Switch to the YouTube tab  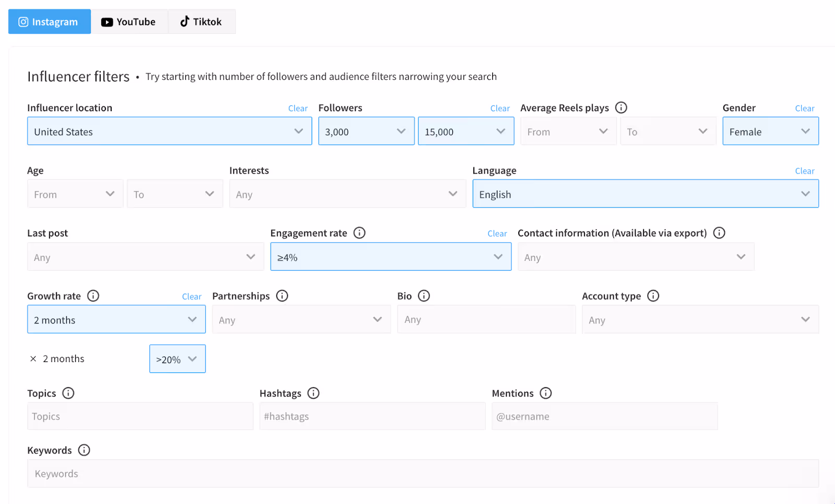click(129, 22)
